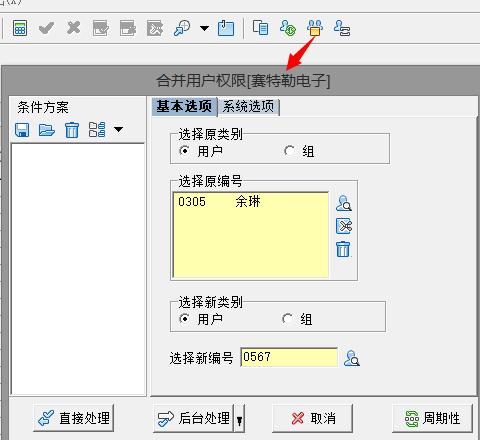The height and width of the screenshot is (440, 480).
Task: Switch to the 基本选项 tab
Action: [x=184, y=107]
